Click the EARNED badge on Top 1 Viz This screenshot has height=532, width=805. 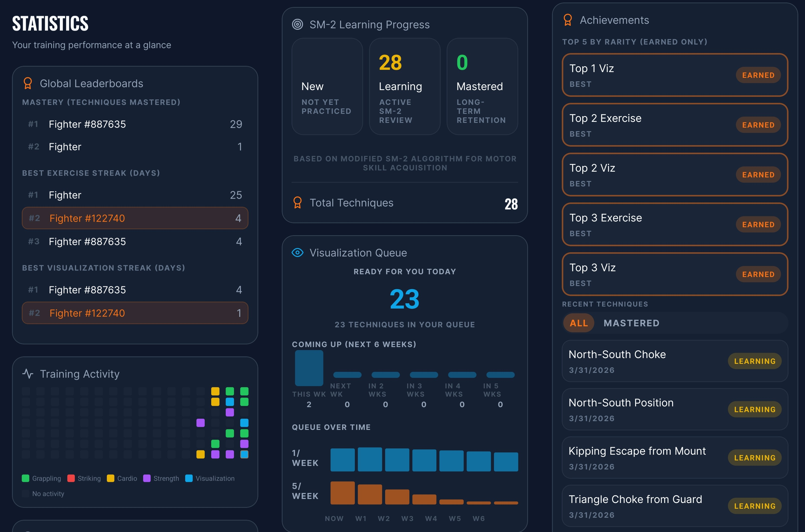pos(758,75)
